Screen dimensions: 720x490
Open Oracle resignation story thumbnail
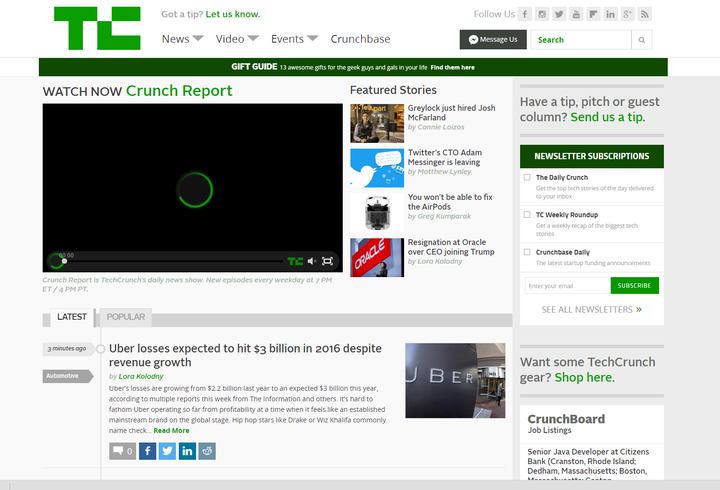(x=377, y=258)
